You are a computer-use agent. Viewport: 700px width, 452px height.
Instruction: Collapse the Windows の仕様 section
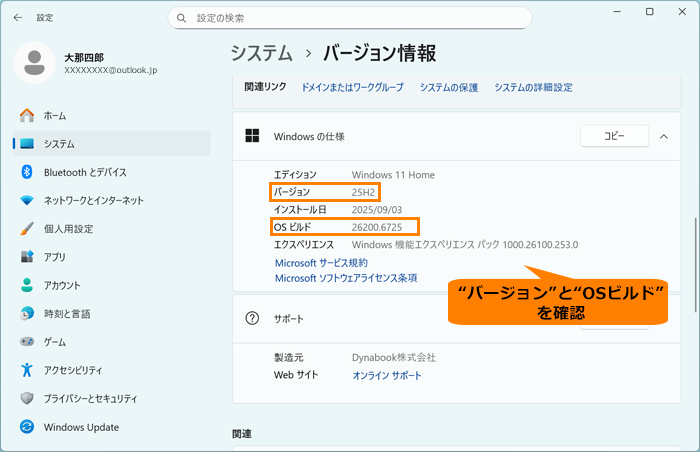click(x=664, y=137)
